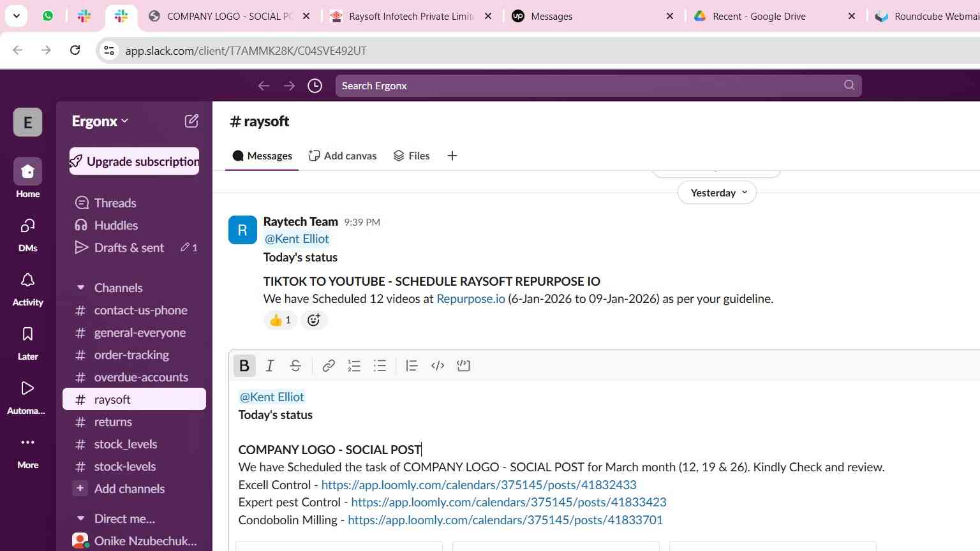
Task: Open Condobolin Milling Loomly post link
Action: pos(505,520)
